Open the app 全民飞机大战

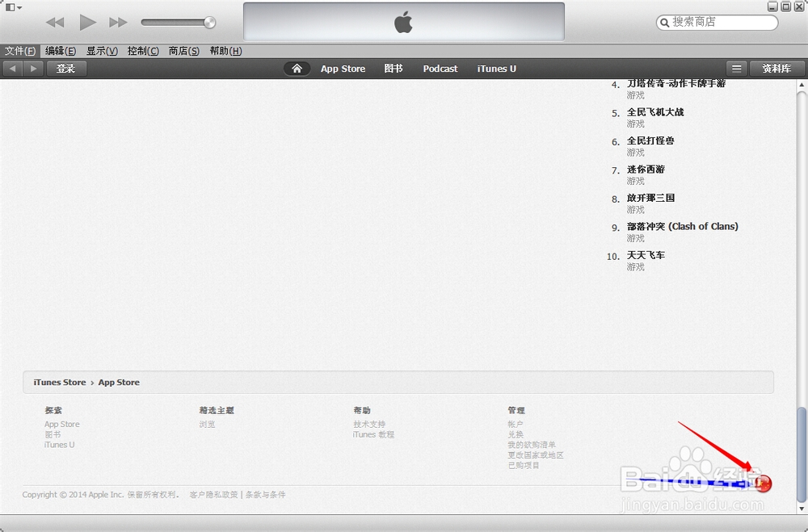point(655,112)
